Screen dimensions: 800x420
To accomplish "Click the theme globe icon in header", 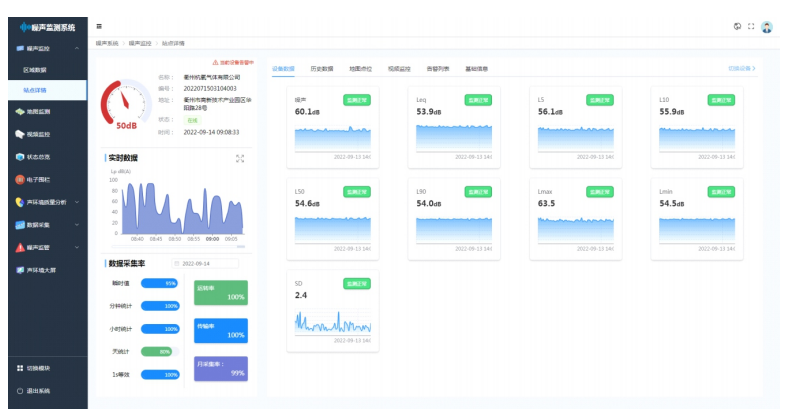I will [x=737, y=26].
